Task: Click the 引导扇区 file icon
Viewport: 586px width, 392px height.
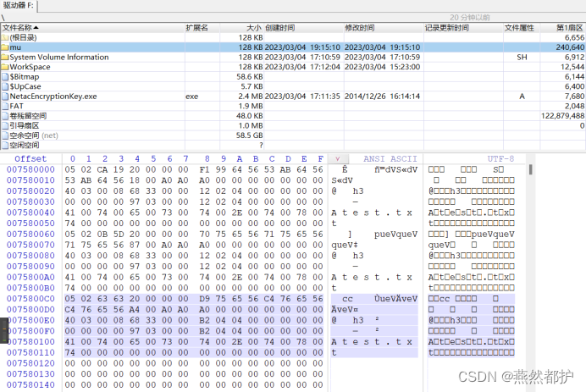Action: click(5, 125)
